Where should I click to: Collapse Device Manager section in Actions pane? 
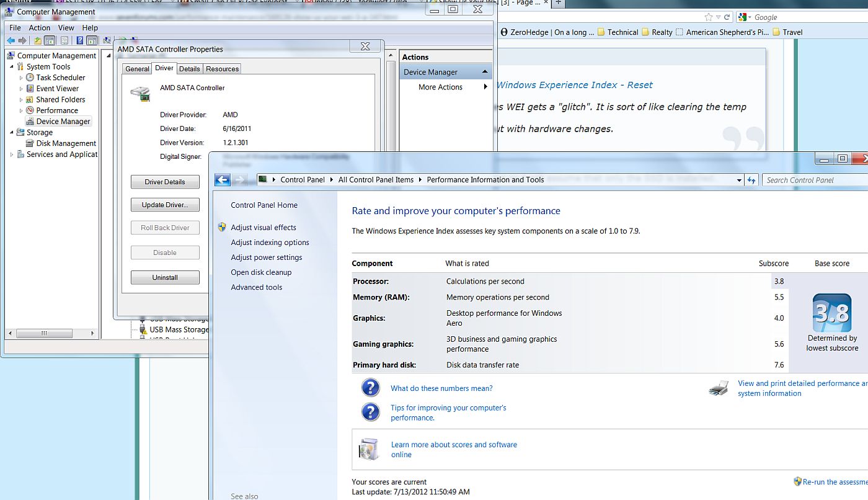pyautogui.click(x=485, y=72)
